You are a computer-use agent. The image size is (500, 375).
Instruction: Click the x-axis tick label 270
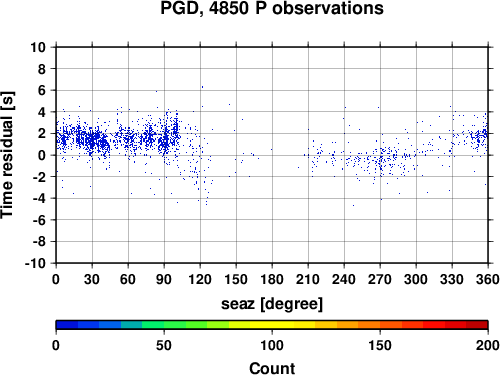click(380, 279)
